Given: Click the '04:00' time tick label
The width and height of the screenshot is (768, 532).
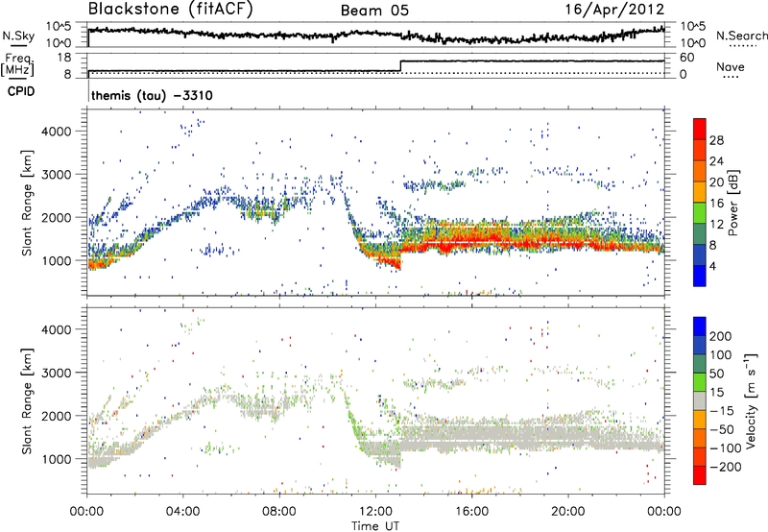Looking at the screenshot, I should pos(182,512).
